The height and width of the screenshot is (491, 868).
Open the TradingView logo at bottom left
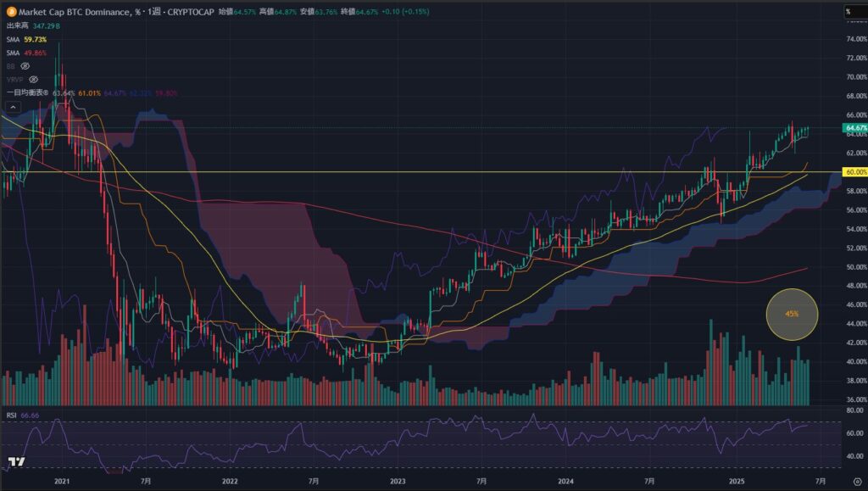click(16, 461)
